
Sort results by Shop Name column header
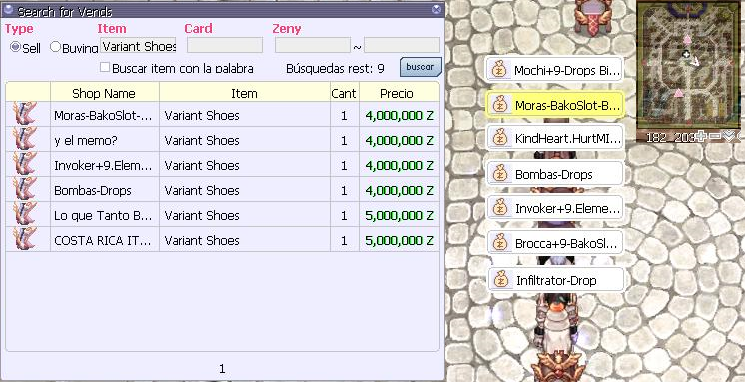tap(104, 93)
